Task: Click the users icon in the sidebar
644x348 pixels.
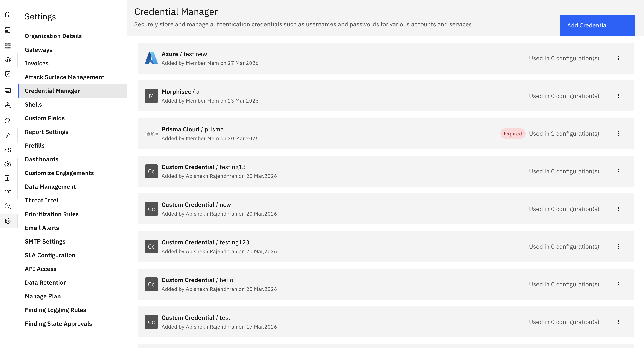Action: [8, 206]
